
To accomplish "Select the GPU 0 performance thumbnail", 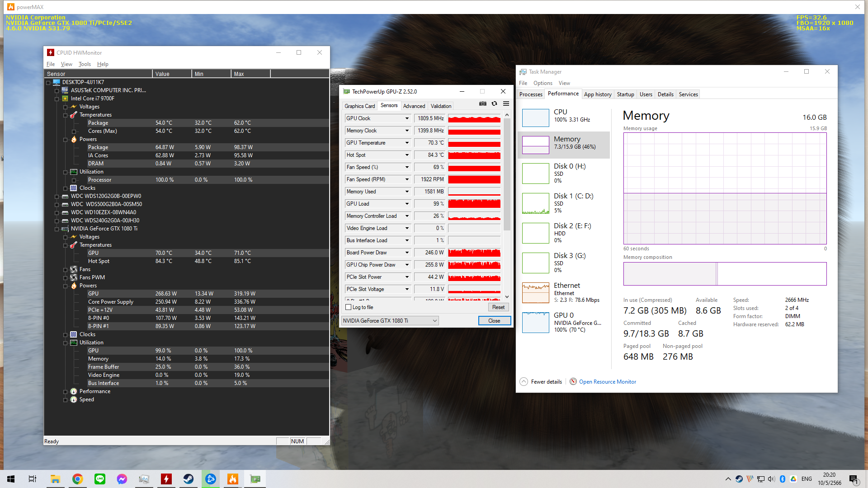I will point(536,323).
